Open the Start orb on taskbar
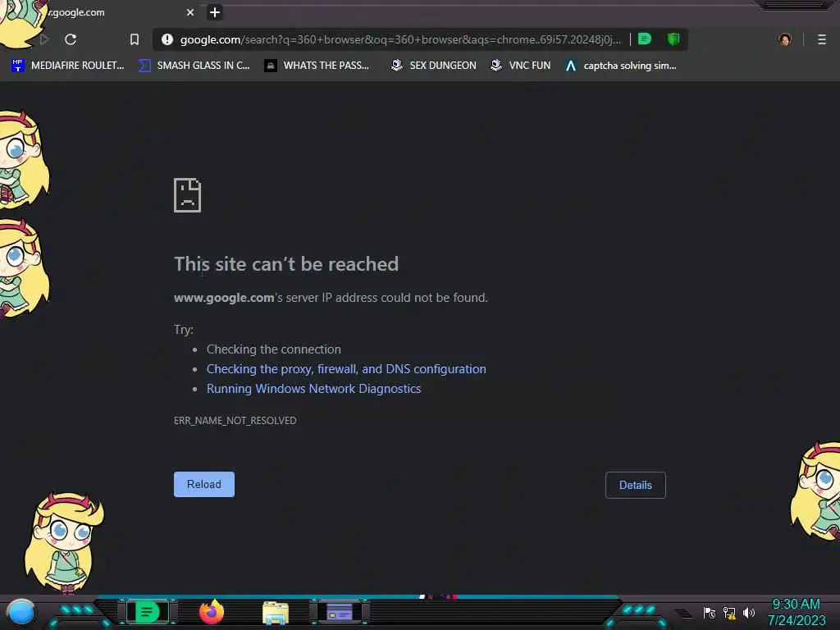840x630 pixels. (21, 612)
